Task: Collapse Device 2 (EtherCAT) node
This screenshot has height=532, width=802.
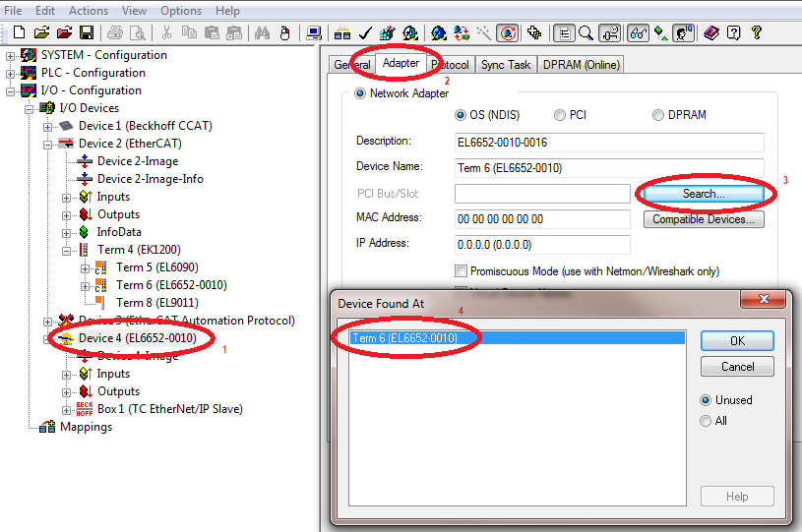Action: pyautogui.click(x=47, y=145)
